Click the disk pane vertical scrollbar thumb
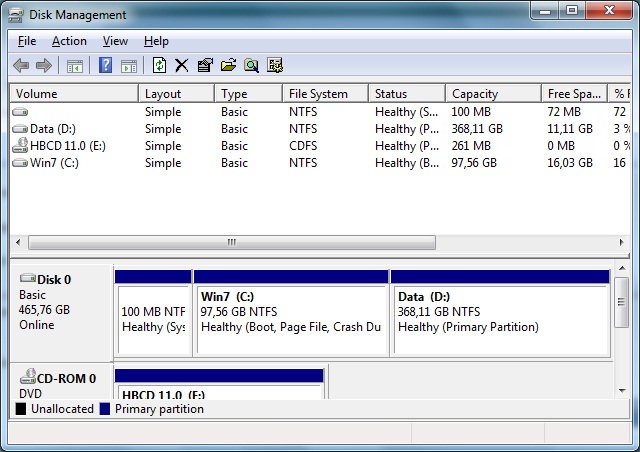 (x=622, y=302)
